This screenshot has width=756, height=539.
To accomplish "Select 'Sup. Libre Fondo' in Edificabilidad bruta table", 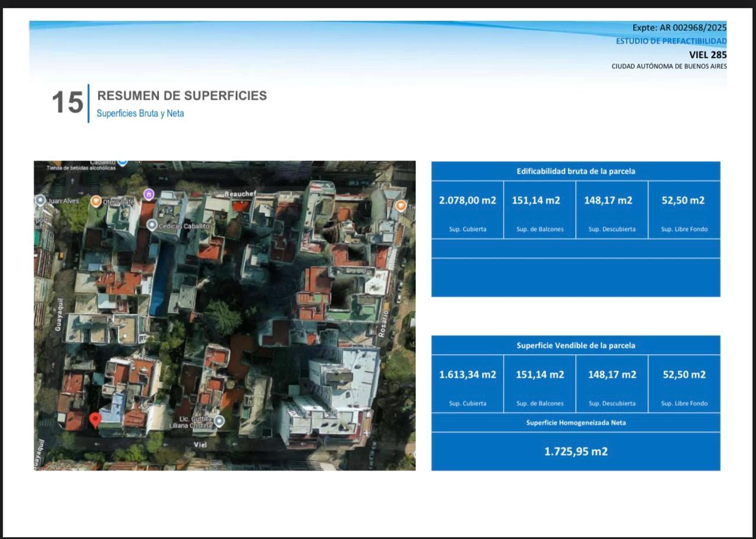I will [684, 229].
